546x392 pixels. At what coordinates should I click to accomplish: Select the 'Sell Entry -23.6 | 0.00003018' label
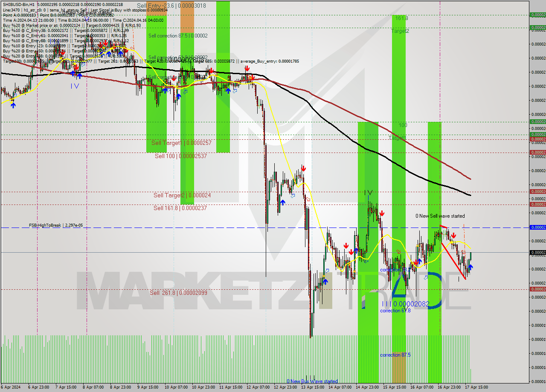tap(171, 6)
